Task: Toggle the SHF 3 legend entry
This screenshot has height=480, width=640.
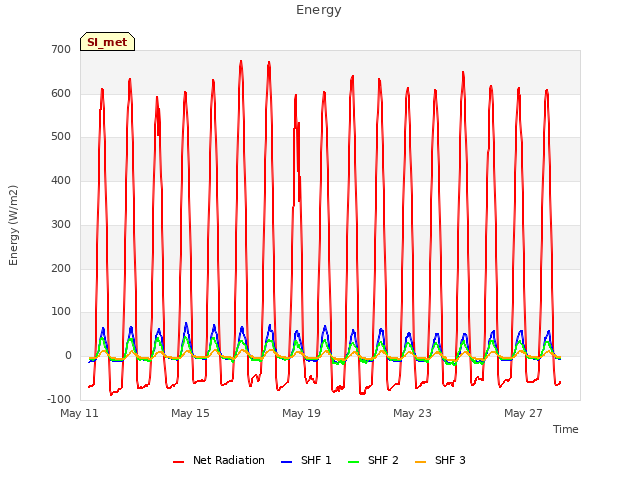Action: click(x=440, y=460)
